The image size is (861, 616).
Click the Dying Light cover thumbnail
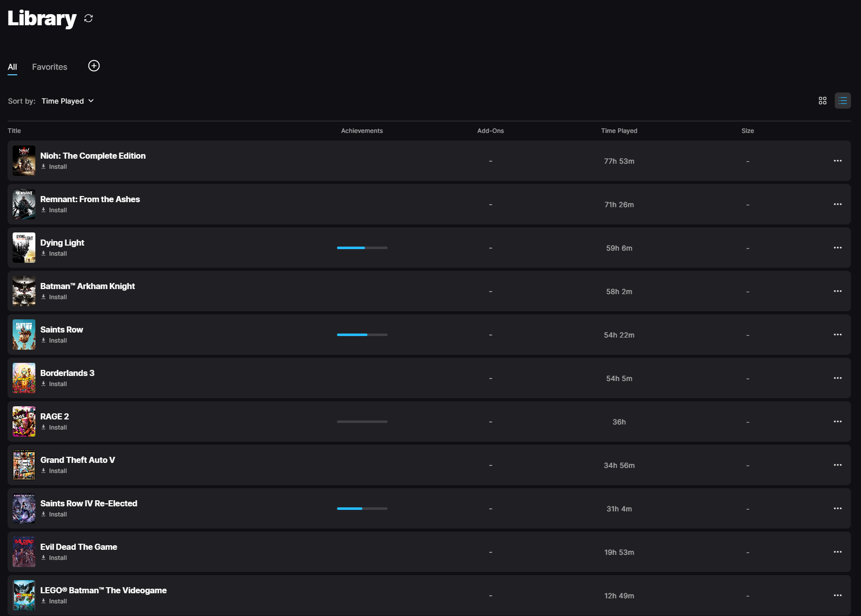(24, 248)
